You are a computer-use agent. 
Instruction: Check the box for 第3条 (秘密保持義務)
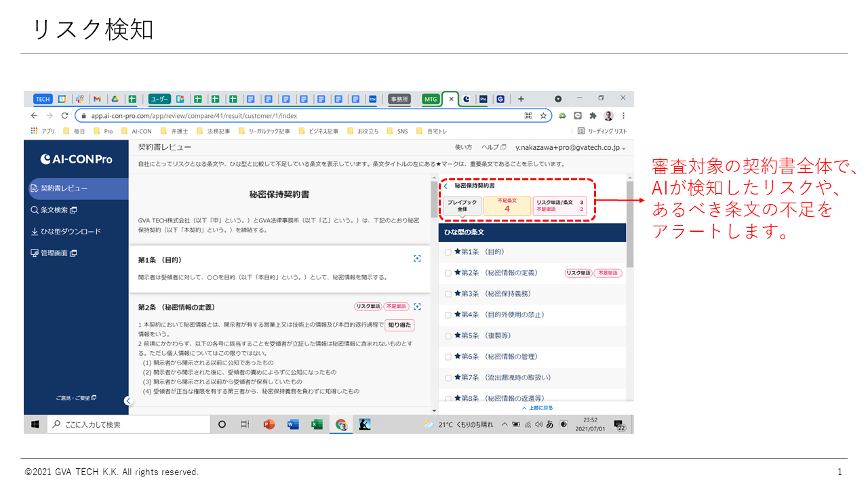tap(448, 294)
